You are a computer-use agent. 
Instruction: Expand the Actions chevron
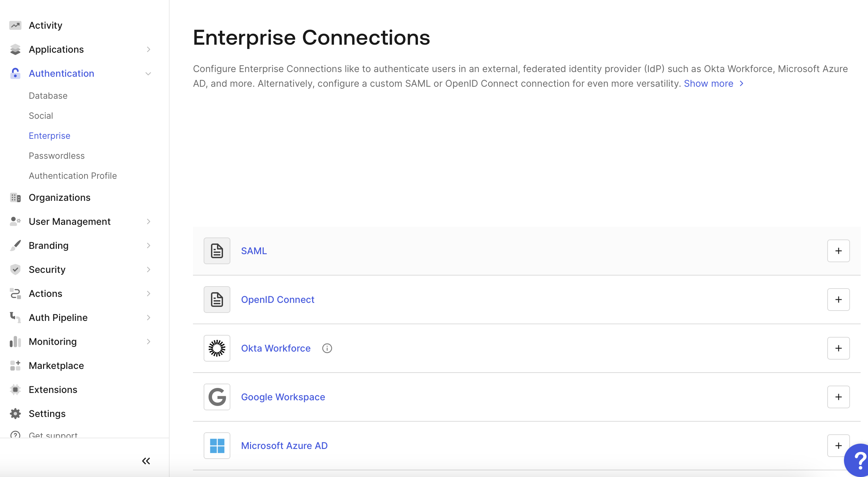pyautogui.click(x=149, y=294)
